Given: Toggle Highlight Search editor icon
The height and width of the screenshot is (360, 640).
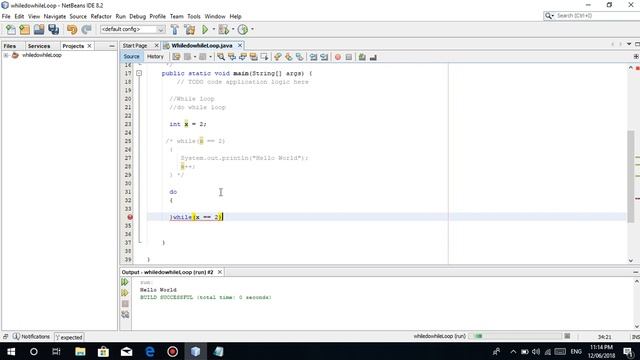Looking at the screenshot, I should pyautogui.click(x=253, y=57).
